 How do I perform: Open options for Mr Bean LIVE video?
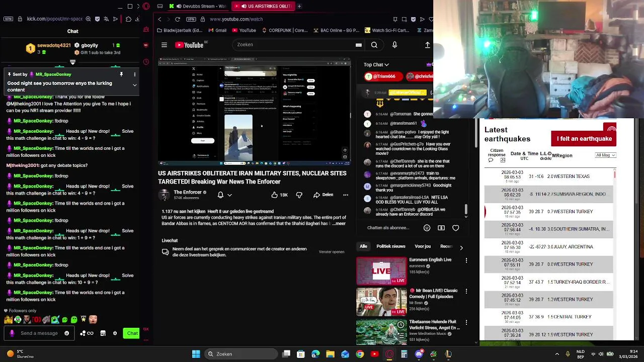point(466,291)
